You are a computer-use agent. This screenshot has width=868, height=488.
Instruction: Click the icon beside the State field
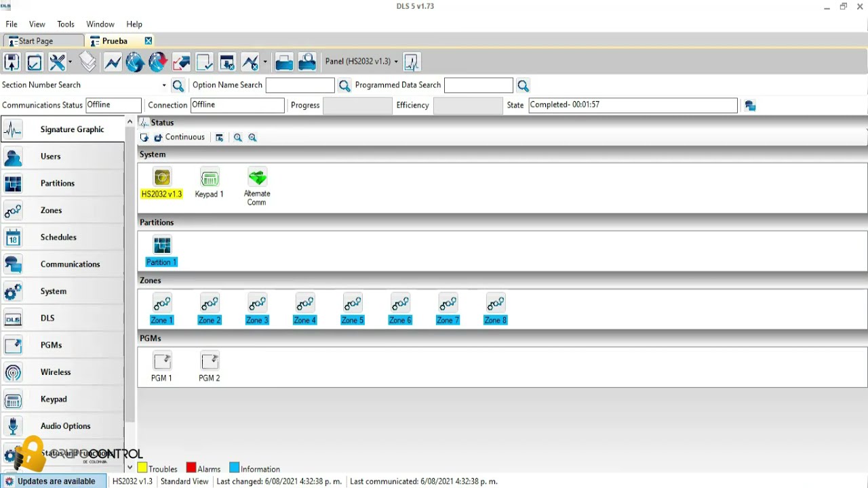[750, 106]
